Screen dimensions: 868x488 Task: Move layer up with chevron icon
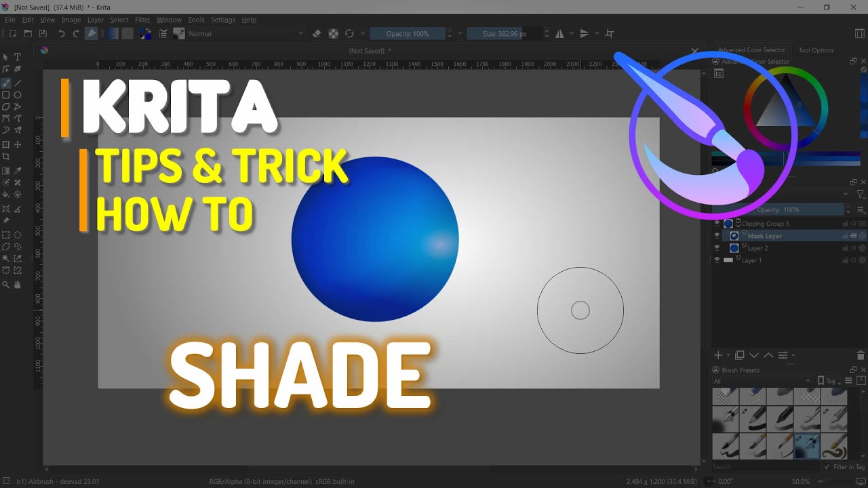pos(768,355)
